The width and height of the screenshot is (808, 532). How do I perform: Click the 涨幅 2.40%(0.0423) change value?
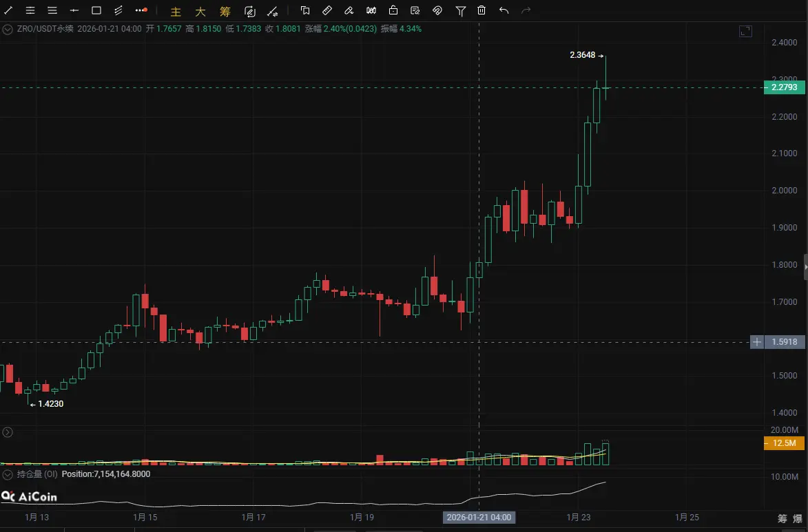click(340, 29)
